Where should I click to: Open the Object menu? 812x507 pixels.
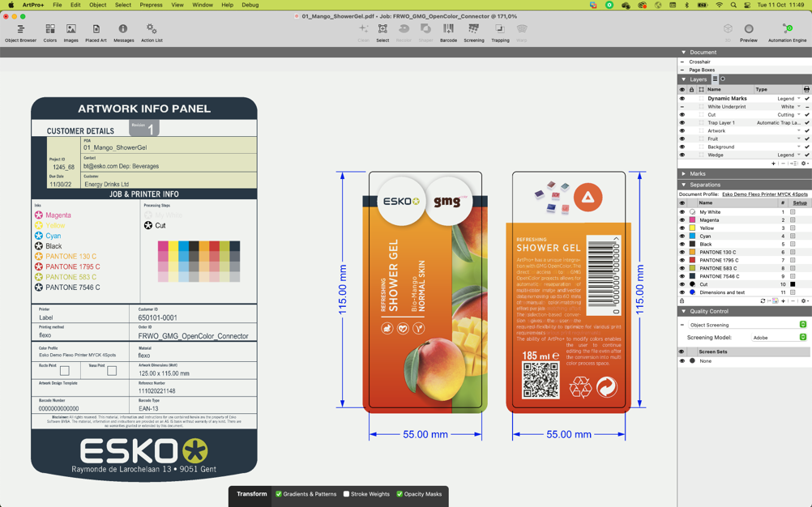(x=97, y=5)
